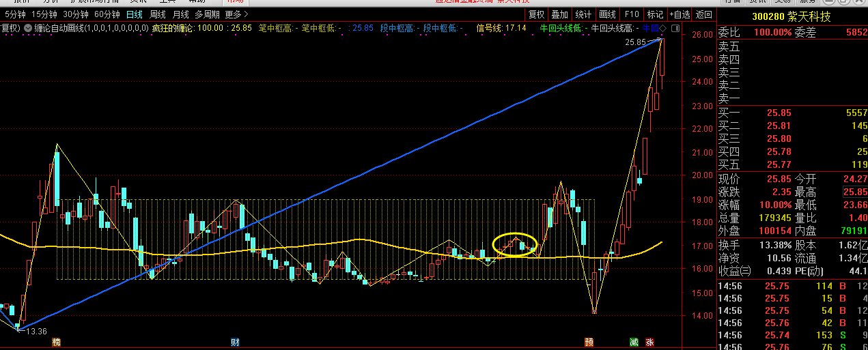Click the 买四 price 25.78
This screenshot has width=868, height=350.
779,151
